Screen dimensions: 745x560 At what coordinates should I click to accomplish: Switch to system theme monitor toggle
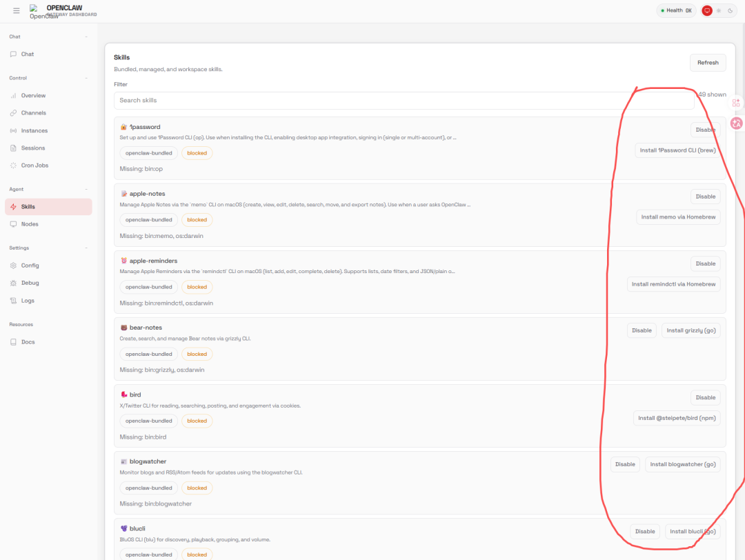click(706, 10)
